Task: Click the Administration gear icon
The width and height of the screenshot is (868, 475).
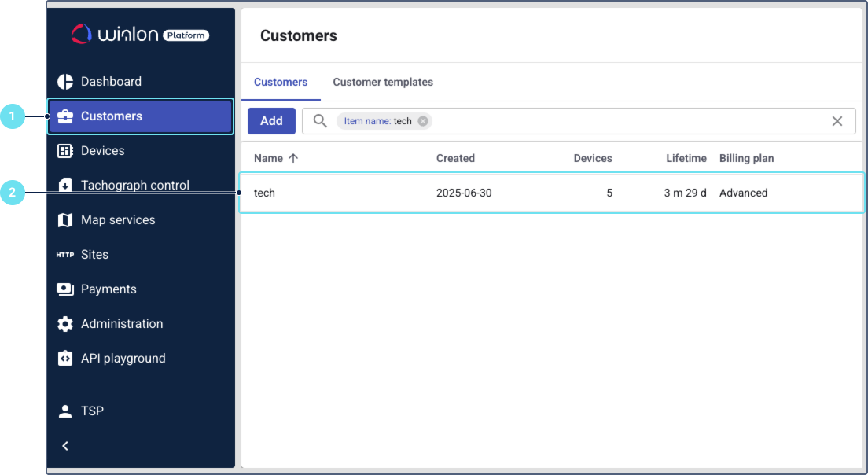Action: (x=65, y=324)
